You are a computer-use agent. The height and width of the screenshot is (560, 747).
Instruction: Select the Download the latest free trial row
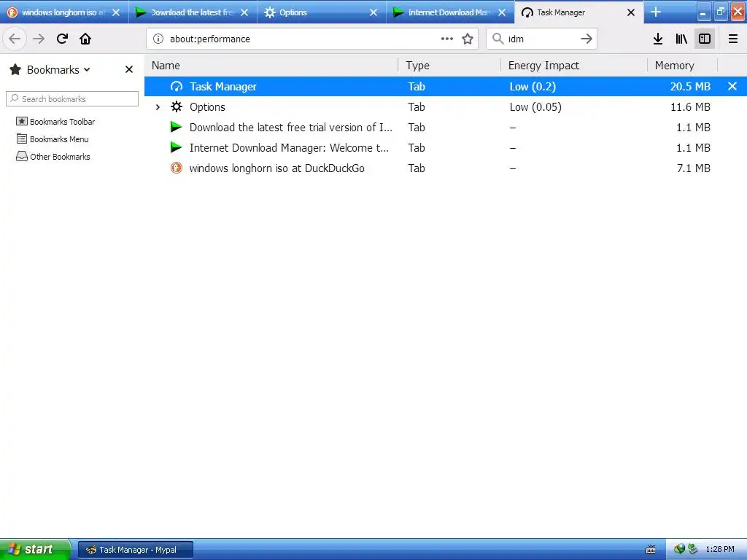point(446,127)
